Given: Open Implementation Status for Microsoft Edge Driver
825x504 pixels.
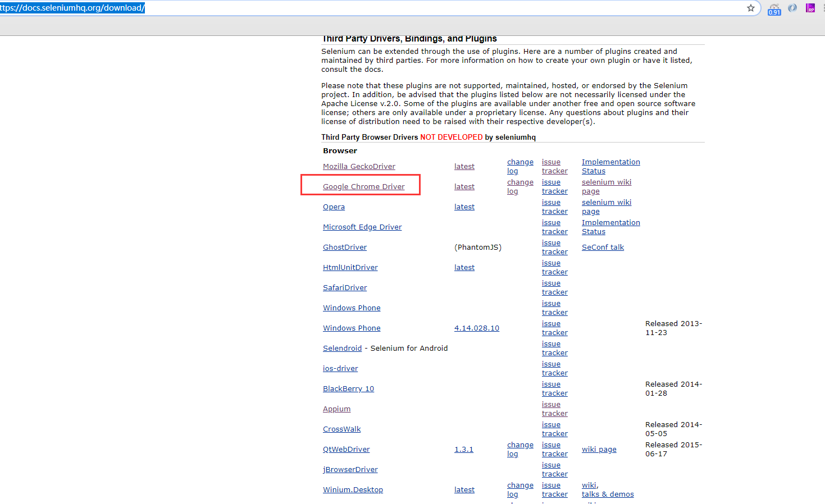Looking at the screenshot, I should click(x=611, y=227).
